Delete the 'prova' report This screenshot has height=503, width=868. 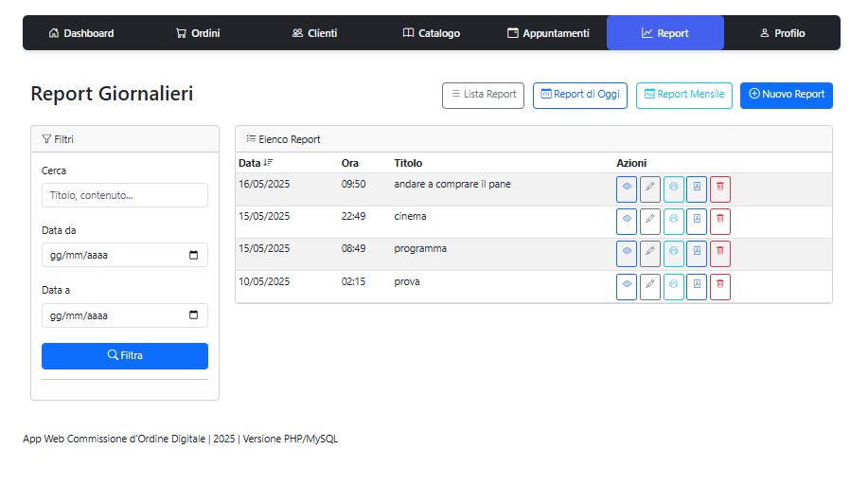coord(720,287)
